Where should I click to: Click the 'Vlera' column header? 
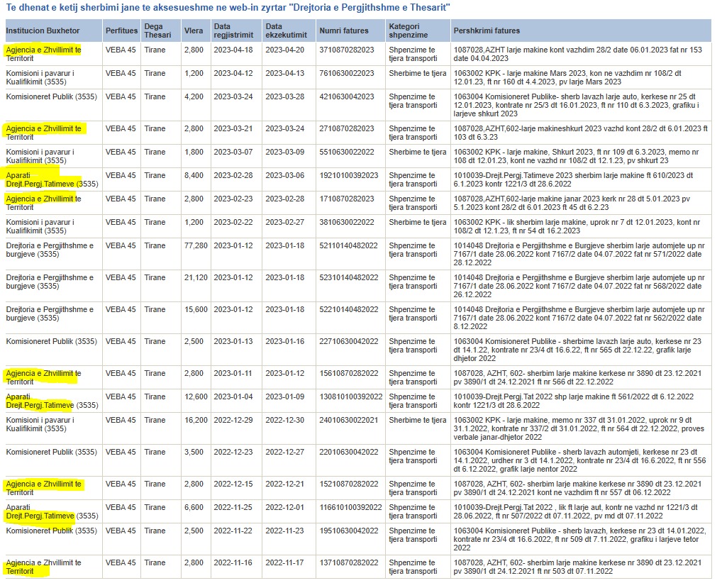coord(193,31)
